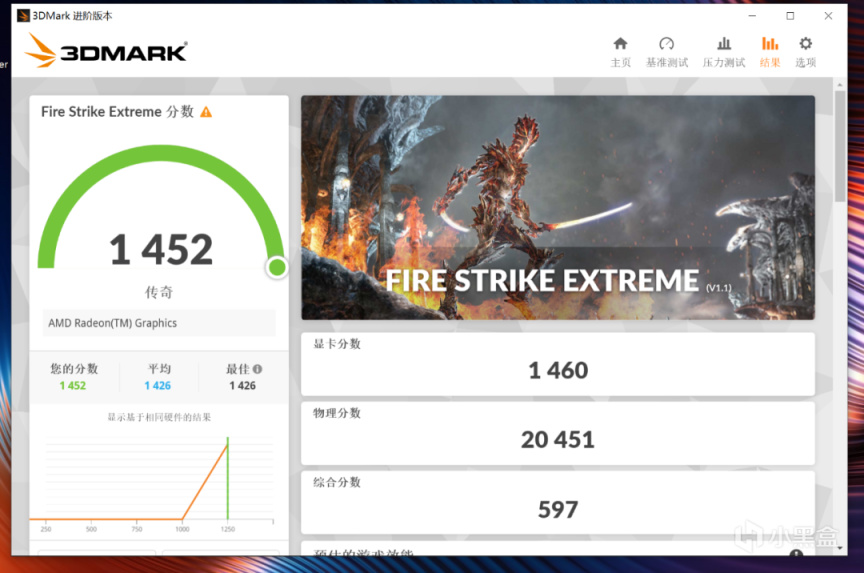Click the 主页 tab label
The image size is (864, 573).
pyautogui.click(x=620, y=62)
